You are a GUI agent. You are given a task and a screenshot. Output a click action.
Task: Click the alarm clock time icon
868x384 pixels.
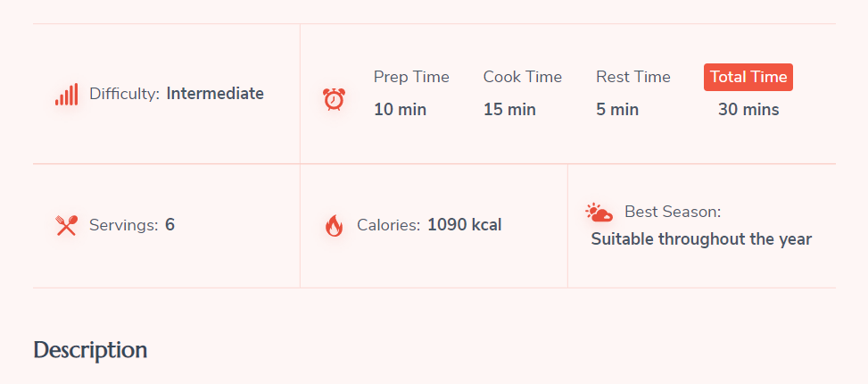pos(335,99)
